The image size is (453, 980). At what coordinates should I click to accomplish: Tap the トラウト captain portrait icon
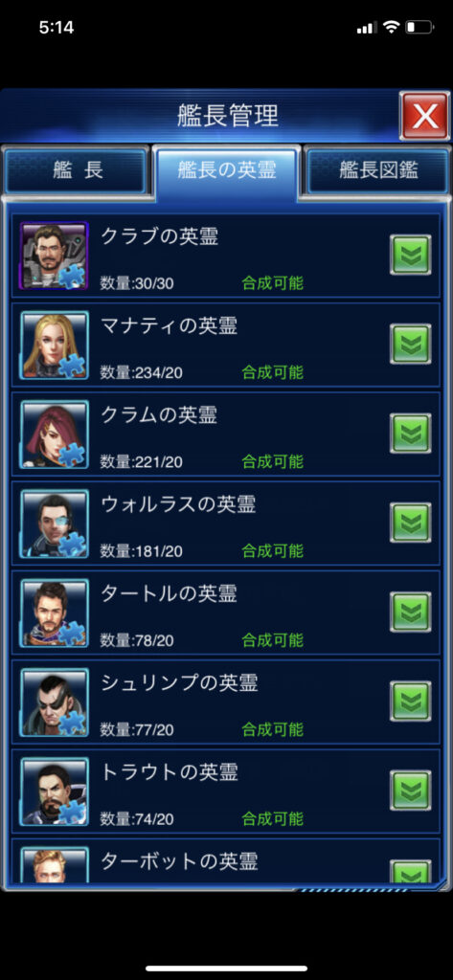55,791
